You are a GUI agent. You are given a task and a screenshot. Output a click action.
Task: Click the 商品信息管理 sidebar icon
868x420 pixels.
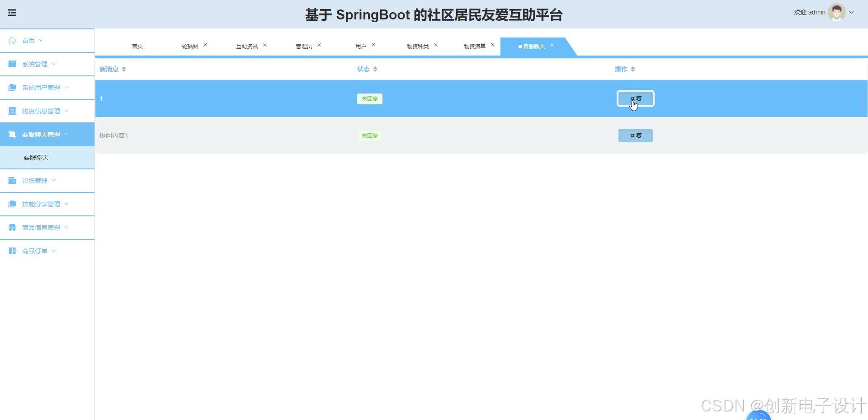click(x=12, y=227)
